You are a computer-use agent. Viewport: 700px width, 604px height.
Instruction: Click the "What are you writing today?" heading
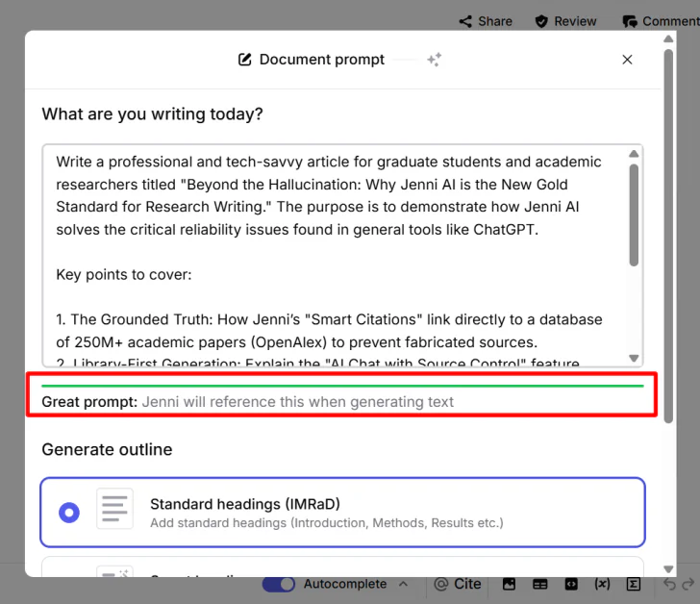click(152, 114)
